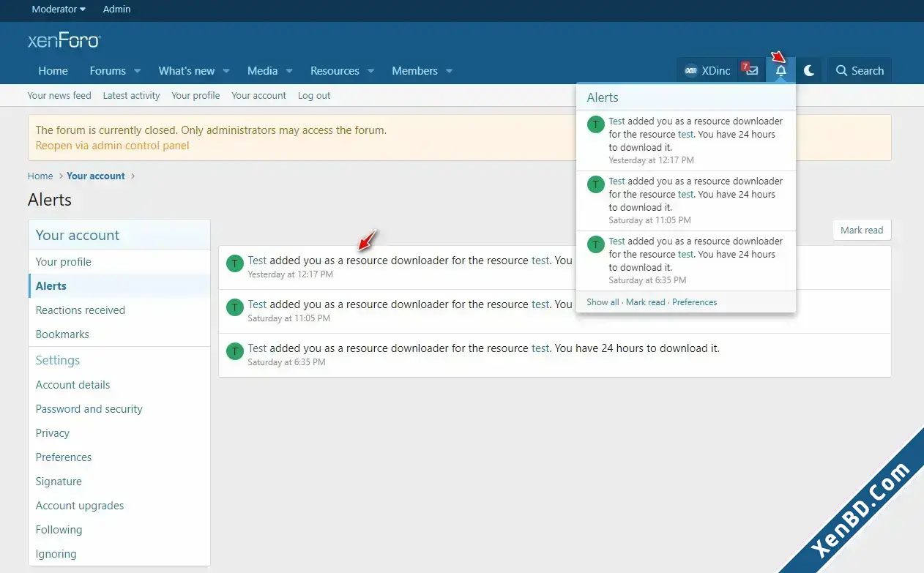Click Reopen via admin control panel
Viewport: 924px width, 573px height.
(112, 146)
